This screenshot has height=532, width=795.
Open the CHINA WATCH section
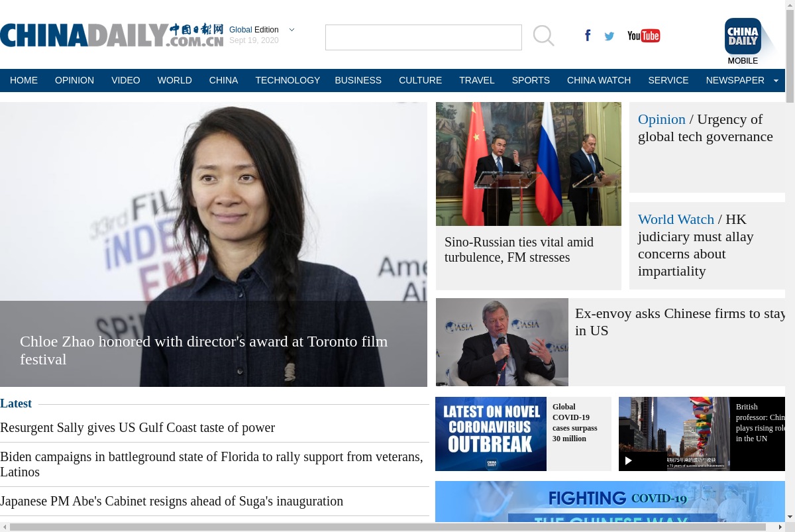click(599, 80)
